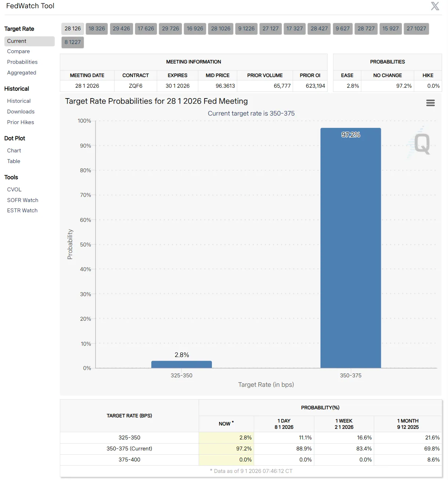Click the 350-375 blue probability bar

pyautogui.click(x=350, y=250)
